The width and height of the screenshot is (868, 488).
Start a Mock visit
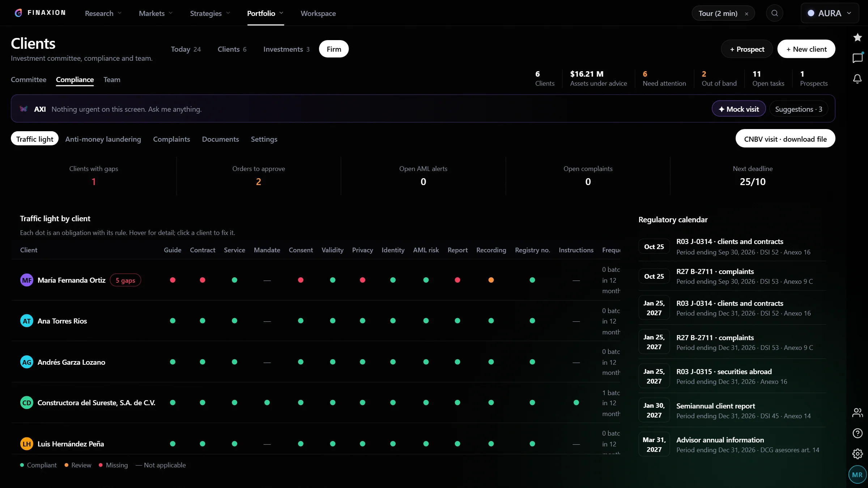pos(739,109)
